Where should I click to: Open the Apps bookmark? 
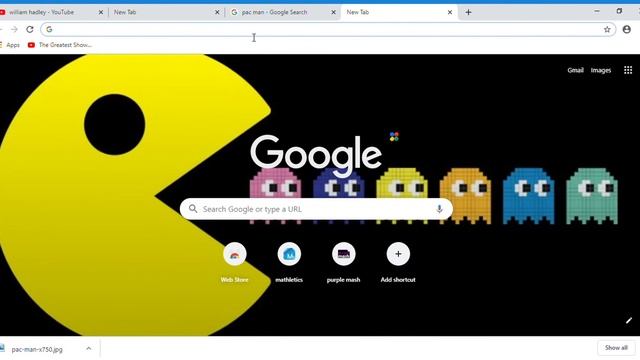pyautogui.click(x=10, y=45)
